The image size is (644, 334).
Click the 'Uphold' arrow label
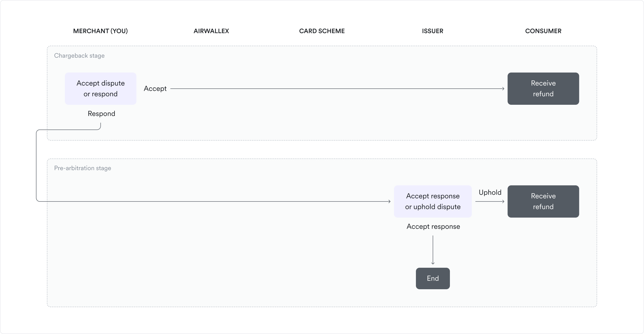pos(490,193)
